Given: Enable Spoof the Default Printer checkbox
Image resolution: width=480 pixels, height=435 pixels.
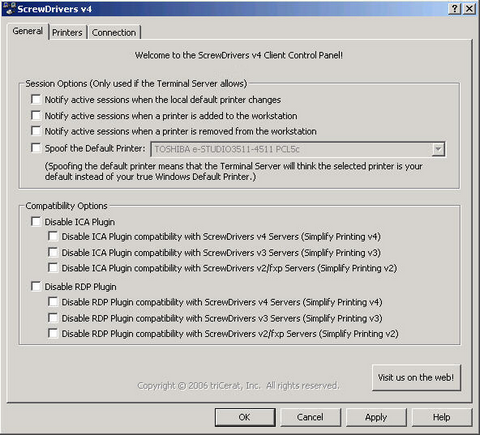Looking at the screenshot, I should tap(35, 148).
